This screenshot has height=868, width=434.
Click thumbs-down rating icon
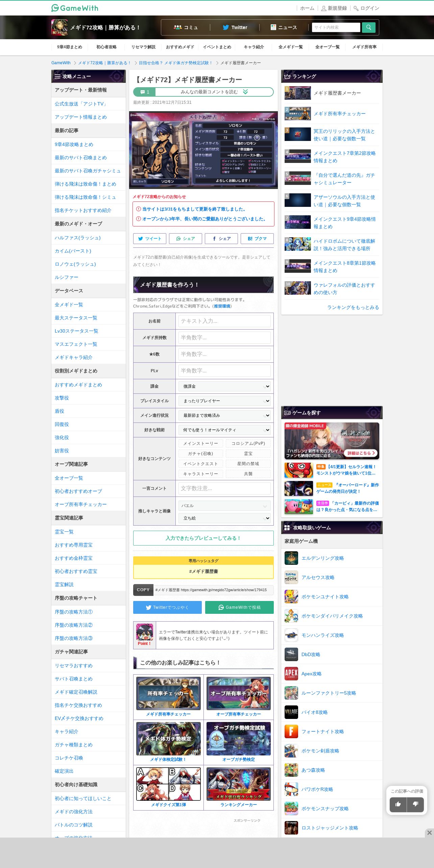point(415,804)
